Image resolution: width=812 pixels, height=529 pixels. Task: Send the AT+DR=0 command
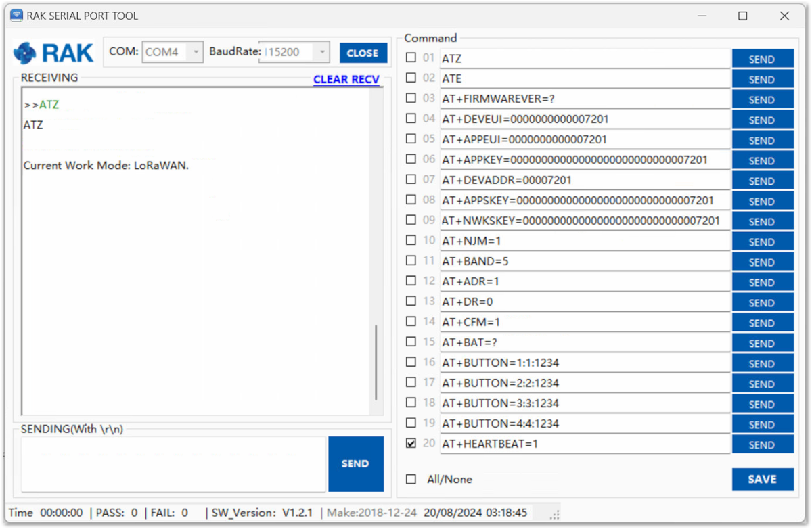point(763,302)
